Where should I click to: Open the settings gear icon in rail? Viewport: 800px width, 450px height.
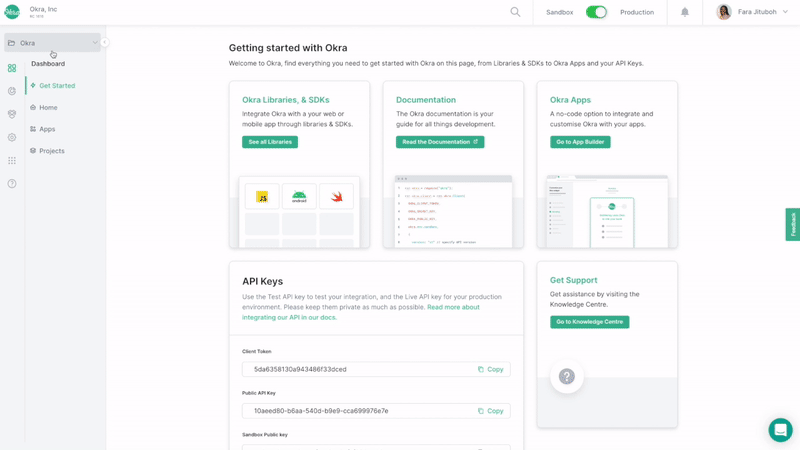click(x=12, y=137)
